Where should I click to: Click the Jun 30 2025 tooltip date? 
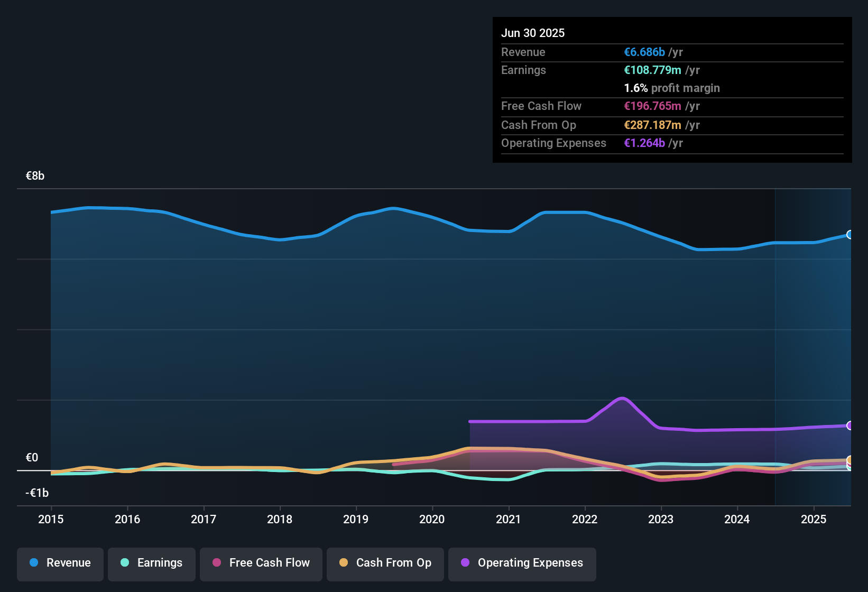click(x=533, y=33)
